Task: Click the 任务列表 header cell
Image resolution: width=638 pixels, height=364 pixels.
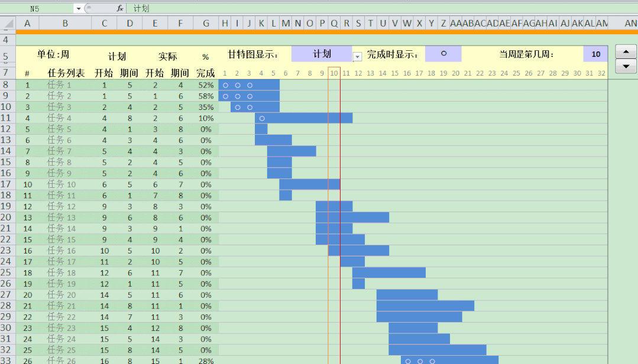Action: [66, 73]
